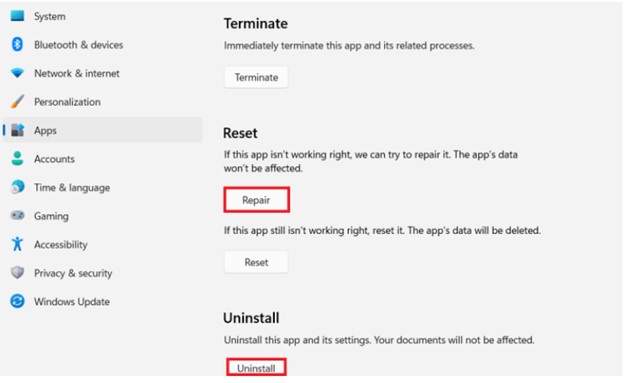Viewport: 624px width, 383px height.
Task: Click the System monitor icon
Action: tap(17, 16)
